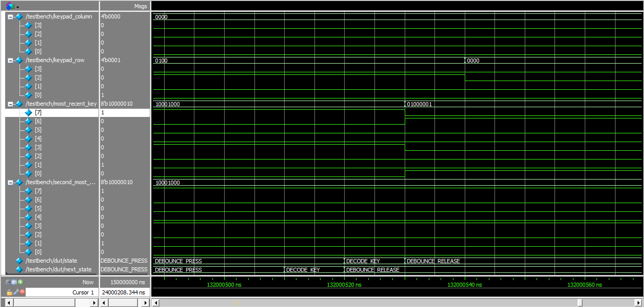
Task: Click the red delete cursor icon
Action: click(23, 292)
